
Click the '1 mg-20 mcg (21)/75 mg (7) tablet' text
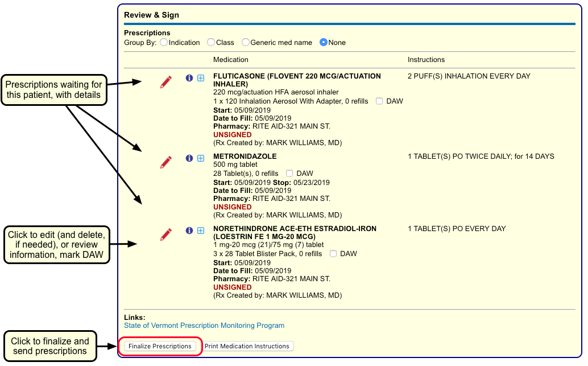click(268, 245)
